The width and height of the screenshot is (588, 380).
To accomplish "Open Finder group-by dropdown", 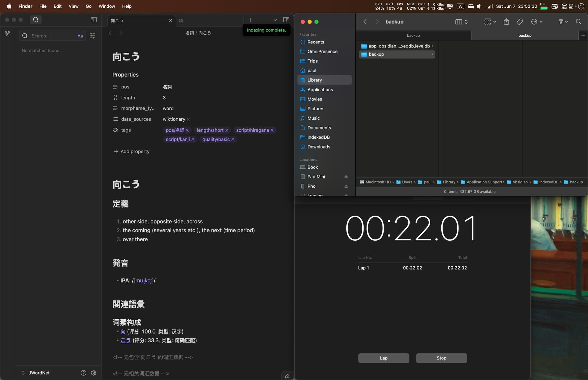I will pyautogui.click(x=490, y=21).
